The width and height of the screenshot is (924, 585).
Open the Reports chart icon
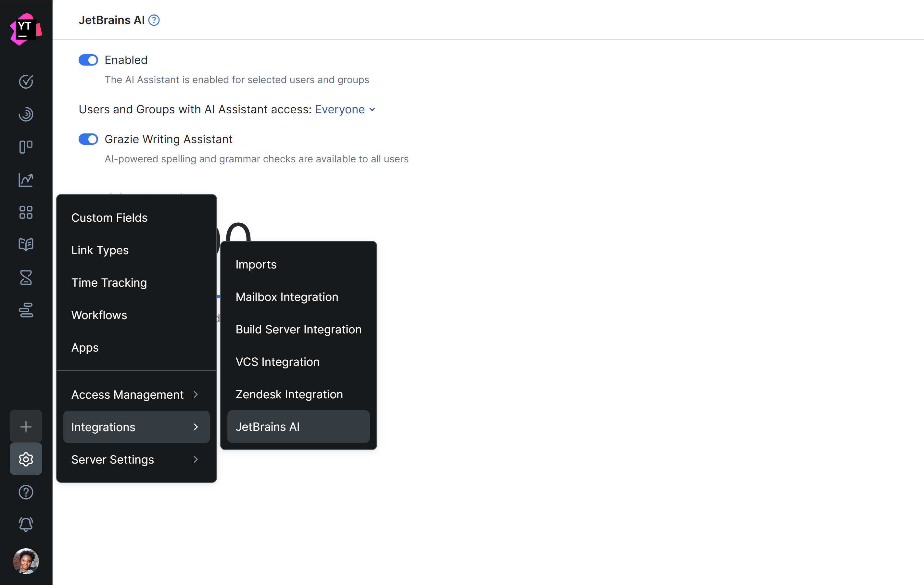[x=26, y=180]
